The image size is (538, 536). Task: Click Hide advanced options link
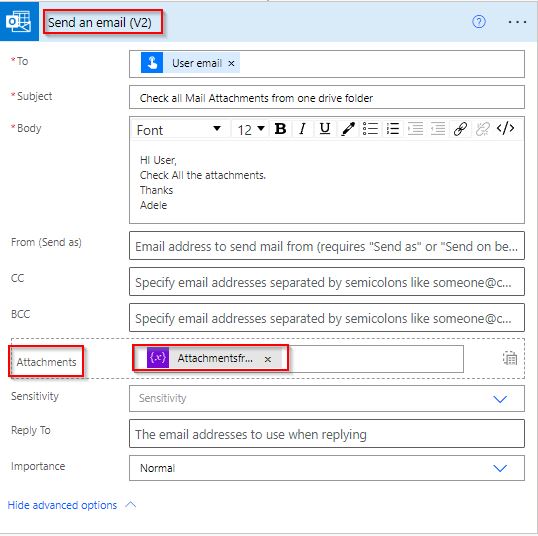pyautogui.click(x=62, y=505)
